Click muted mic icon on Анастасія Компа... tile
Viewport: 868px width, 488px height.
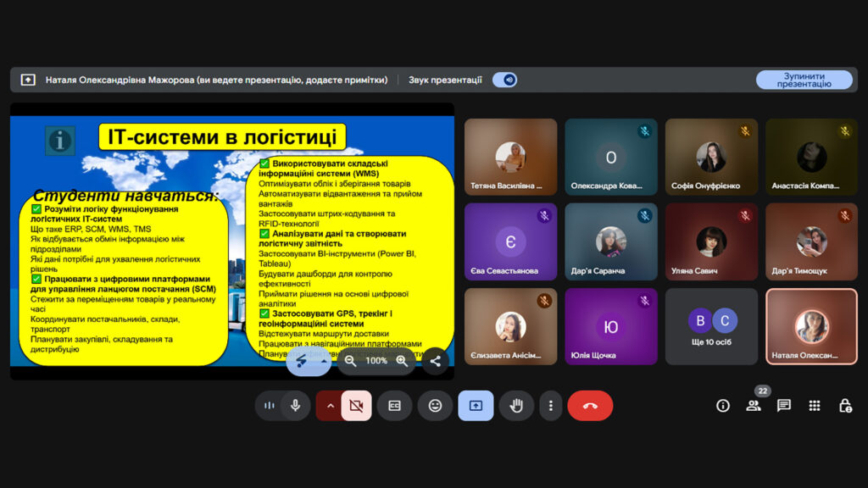point(845,131)
